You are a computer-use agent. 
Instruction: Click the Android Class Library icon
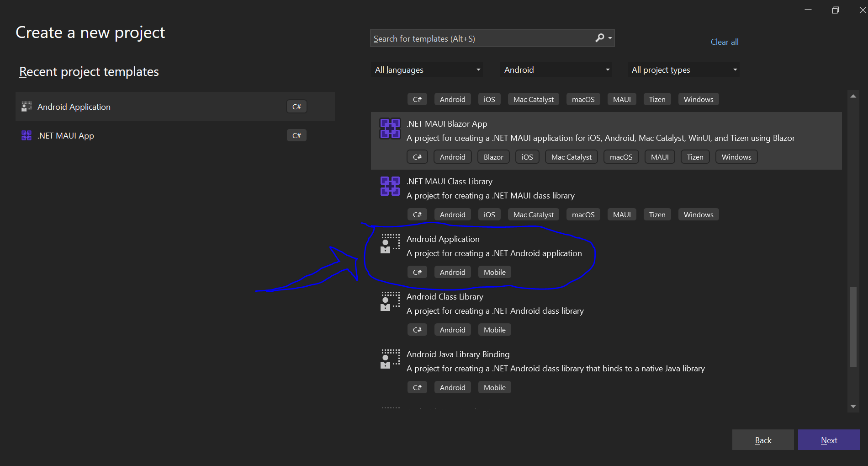[x=390, y=301]
